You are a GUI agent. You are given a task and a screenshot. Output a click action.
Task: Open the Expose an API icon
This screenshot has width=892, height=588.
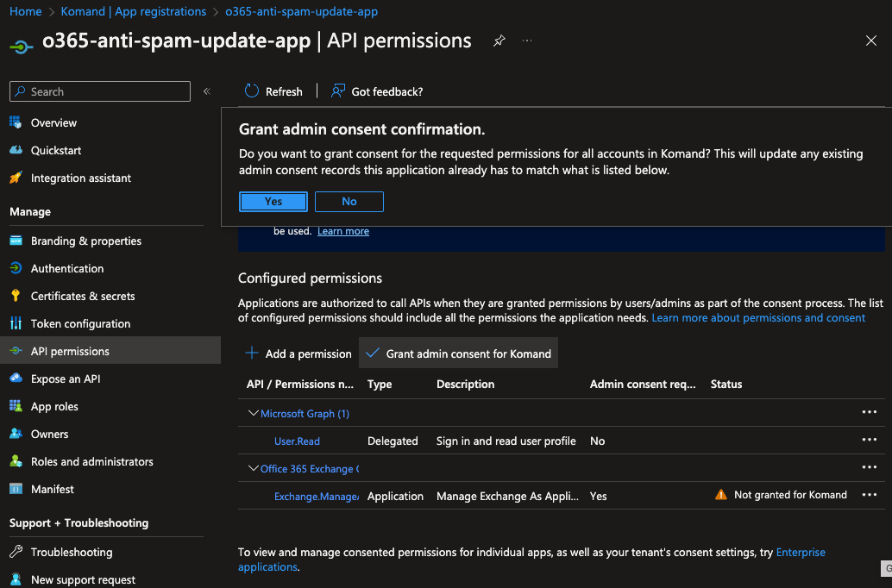point(16,378)
